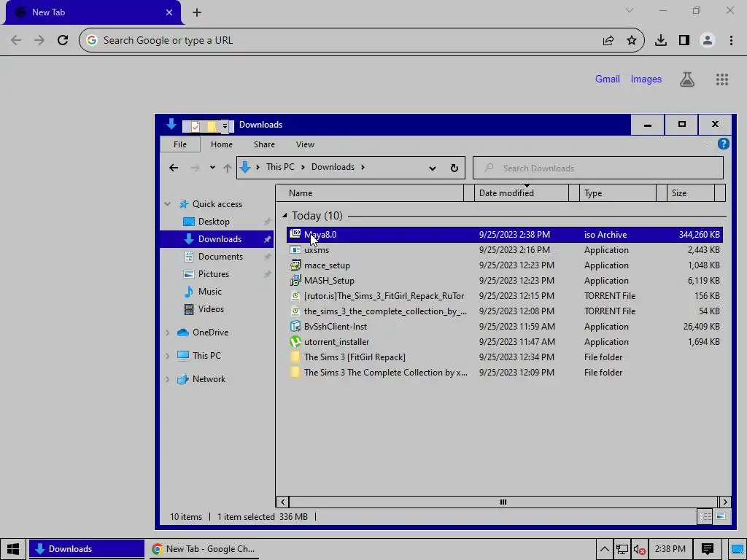Reload the Chrome page
The height and width of the screenshot is (560, 747).
[63, 40]
